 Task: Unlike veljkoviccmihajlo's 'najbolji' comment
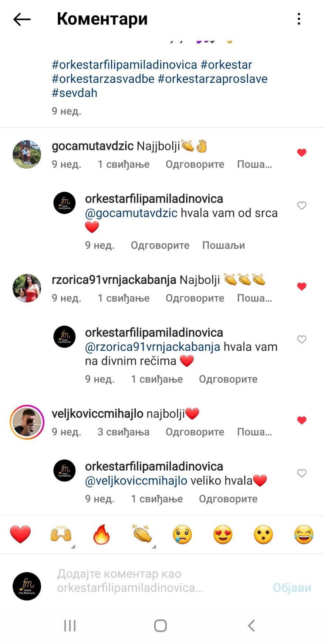pyautogui.click(x=302, y=420)
